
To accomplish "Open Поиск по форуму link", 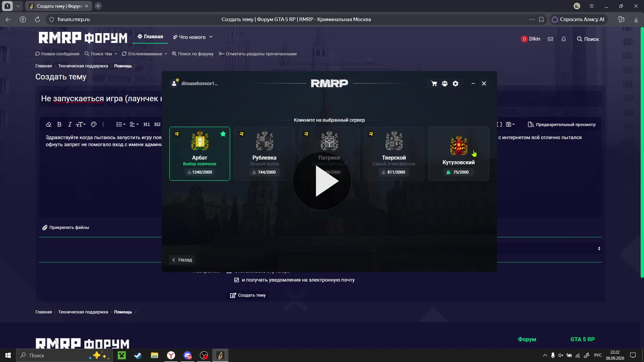I will (193, 54).
